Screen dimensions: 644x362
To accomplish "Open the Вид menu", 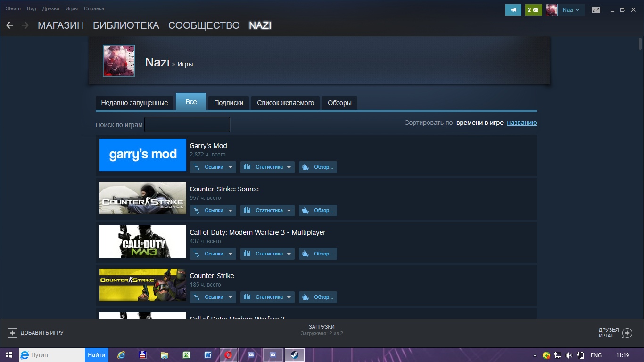I will click(x=32, y=8).
